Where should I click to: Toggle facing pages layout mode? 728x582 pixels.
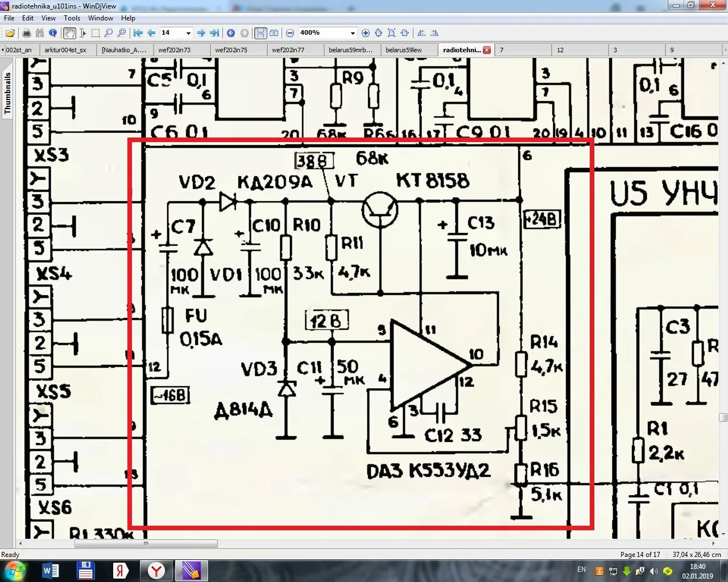[x=274, y=33]
